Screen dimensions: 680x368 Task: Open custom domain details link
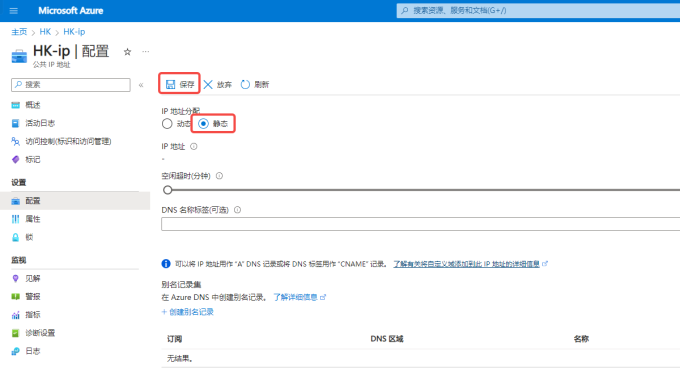pos(467,264)
